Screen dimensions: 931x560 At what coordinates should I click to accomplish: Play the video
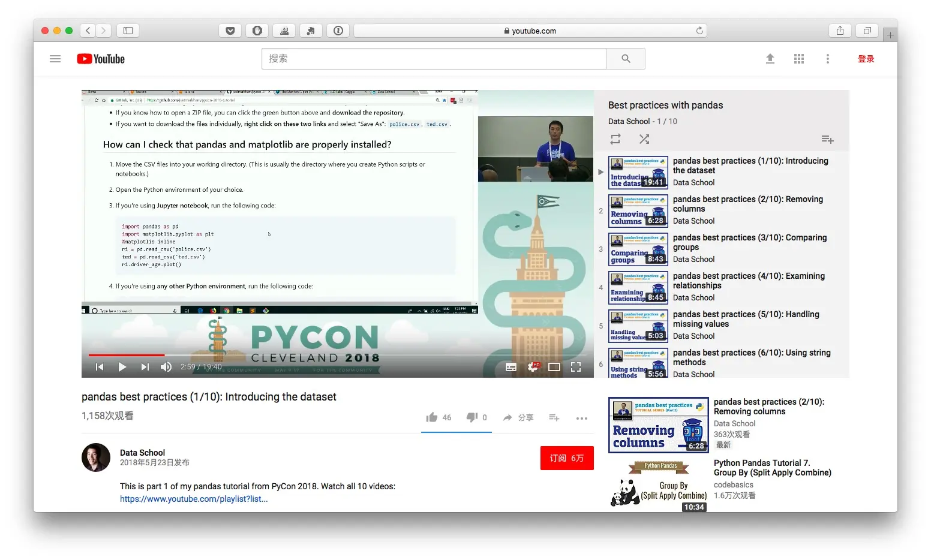tap(122, 367)
